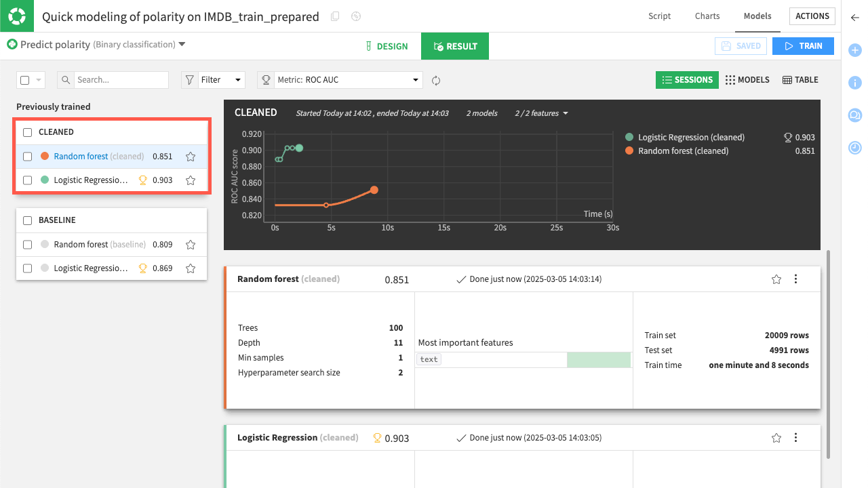Check Random forest (baseline) checkbox
This screenshot has height=488, width=868.
point(28,245)
